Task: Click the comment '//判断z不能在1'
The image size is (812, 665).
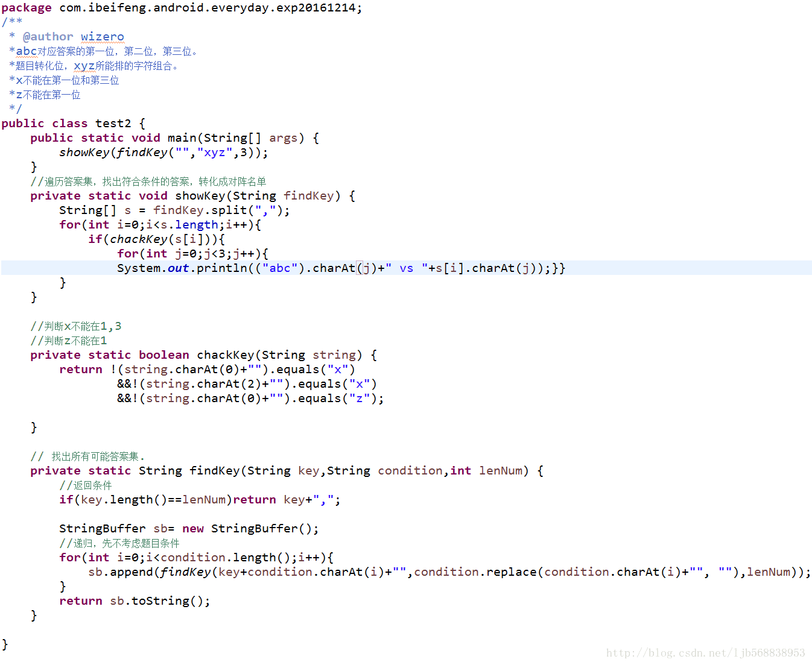Action: coord(69,341)
